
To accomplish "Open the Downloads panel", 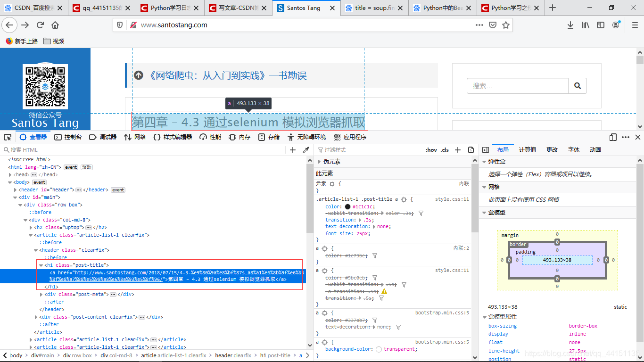I will (570, 25).
